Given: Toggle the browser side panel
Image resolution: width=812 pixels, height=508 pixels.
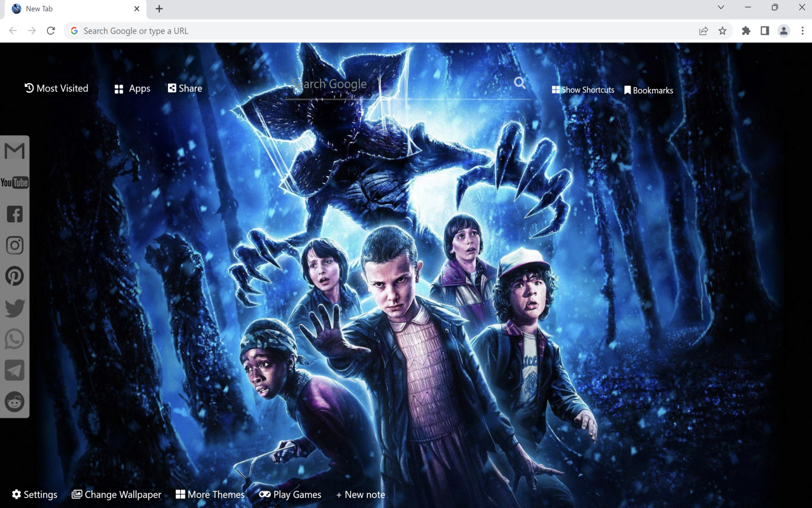Looking at the screenshot, I should 765,30.
